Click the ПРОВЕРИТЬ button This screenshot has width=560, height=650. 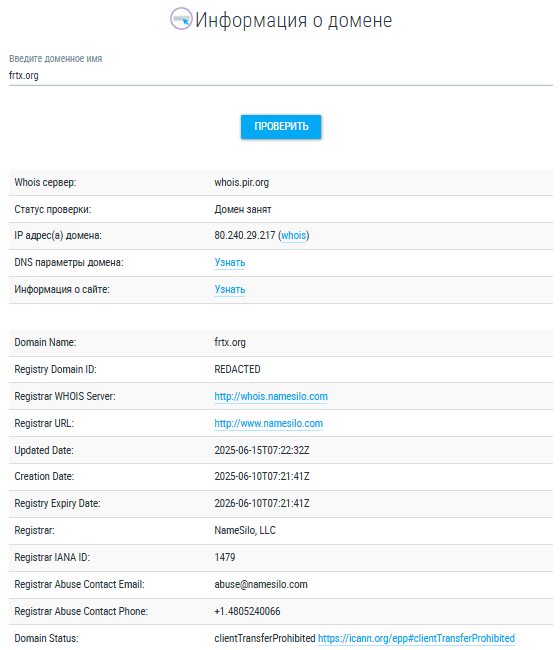[x=281, y=126]
